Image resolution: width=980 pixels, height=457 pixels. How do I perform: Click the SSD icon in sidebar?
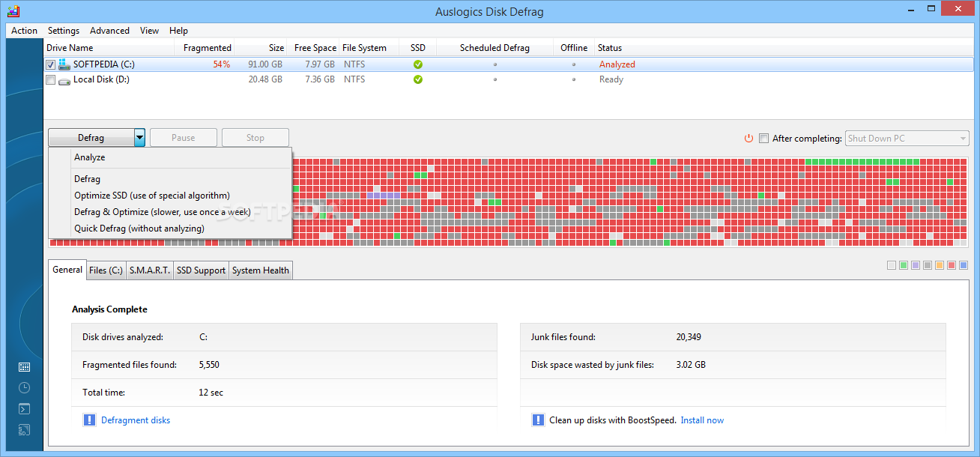24,430
